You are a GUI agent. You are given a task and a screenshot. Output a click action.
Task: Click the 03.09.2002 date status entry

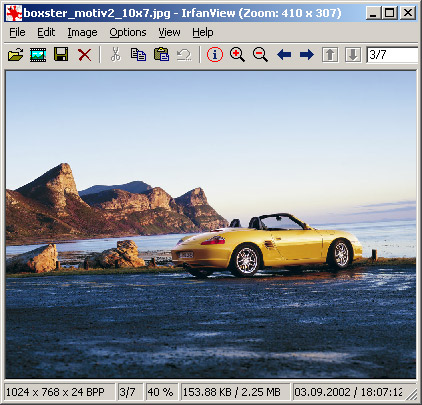(x=349, y=392)
